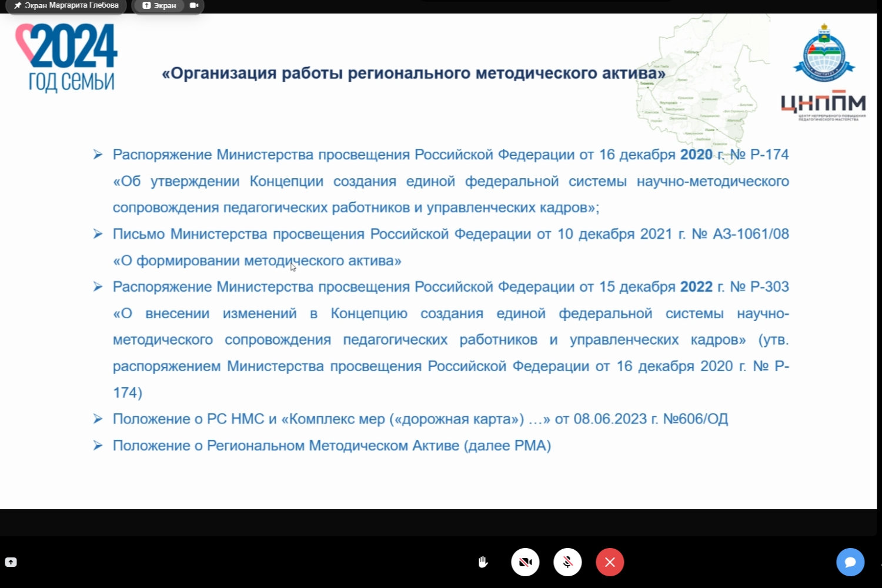
Task: Raise hand in the meeting
Action: (483, 562)
